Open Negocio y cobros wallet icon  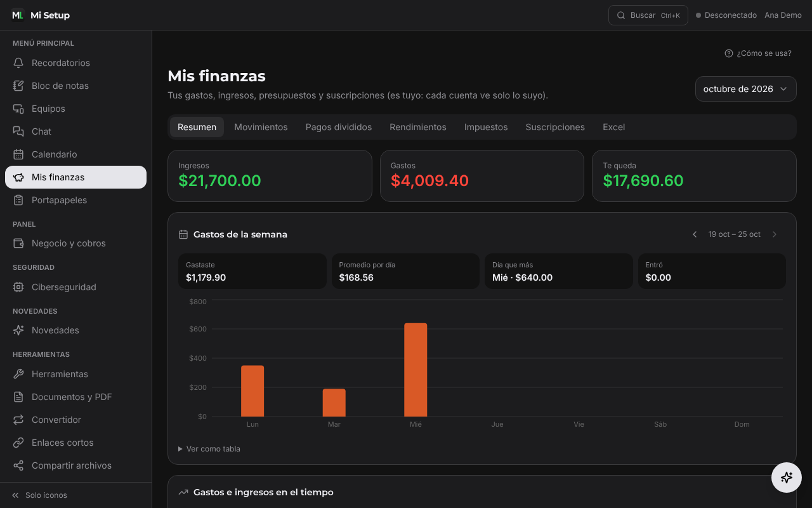19,243
